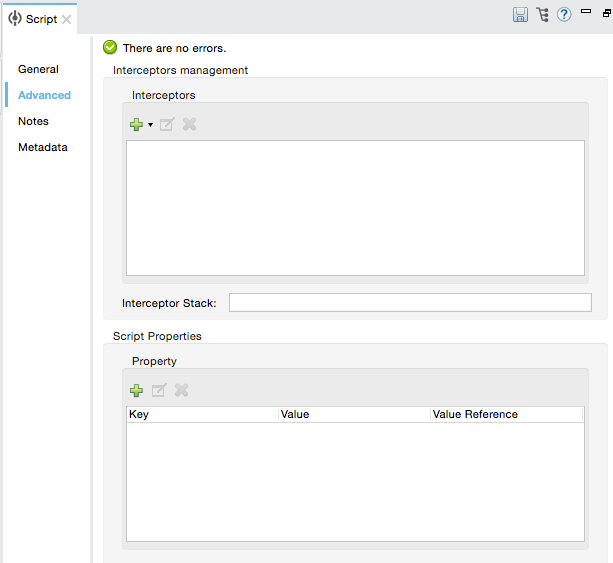Click the Value column header
Viewport: 613px width, 563px height.
pyautogui.click(x=354, y=414)
